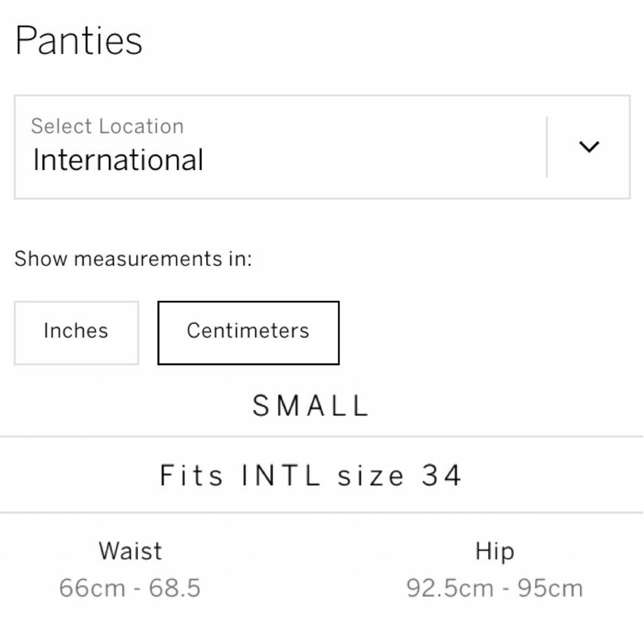
Task: Click the Fits INTL size 34 text
Action: [x=311, y=475]
